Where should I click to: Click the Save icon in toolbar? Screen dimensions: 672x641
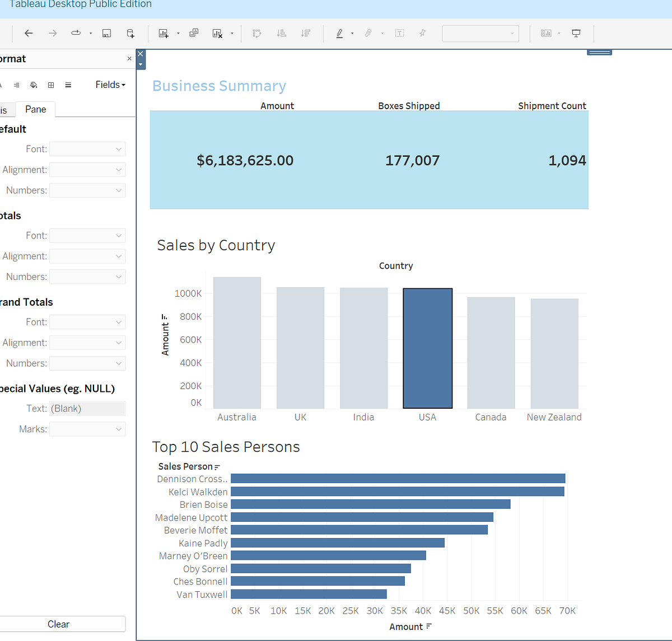pos(106,34)
